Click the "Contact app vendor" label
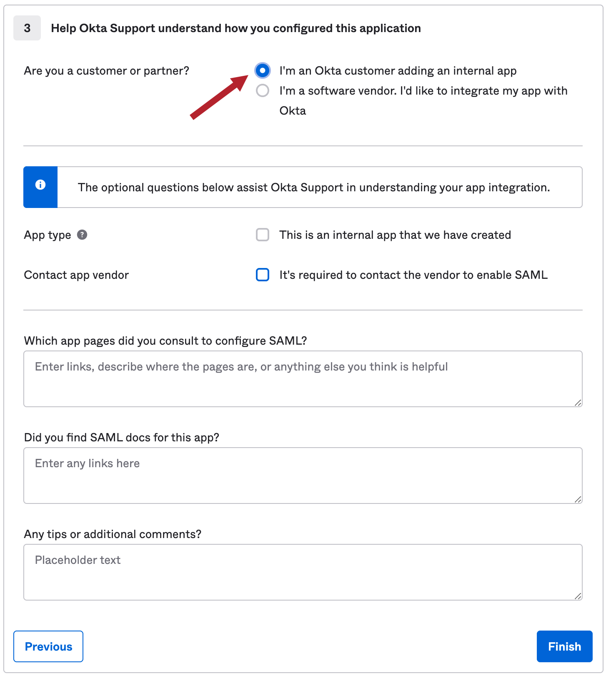Viewport: 616px width, 686px height. 76,275
